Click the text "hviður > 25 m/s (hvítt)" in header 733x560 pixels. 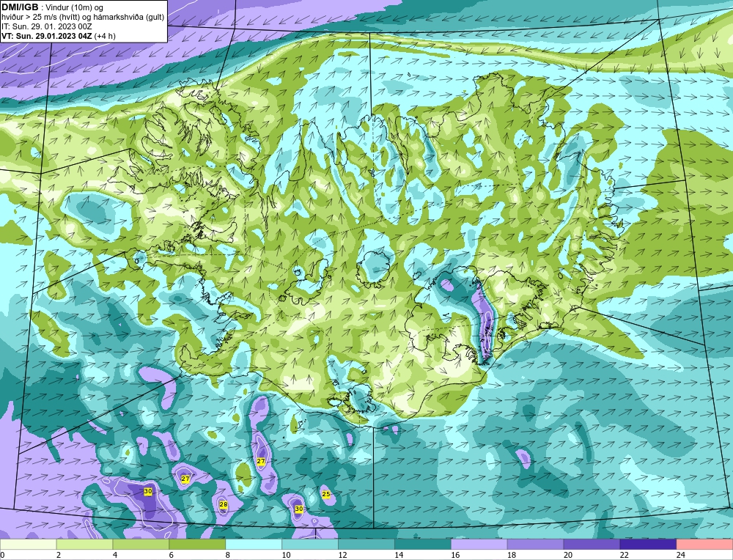click(x=39, y=18)
